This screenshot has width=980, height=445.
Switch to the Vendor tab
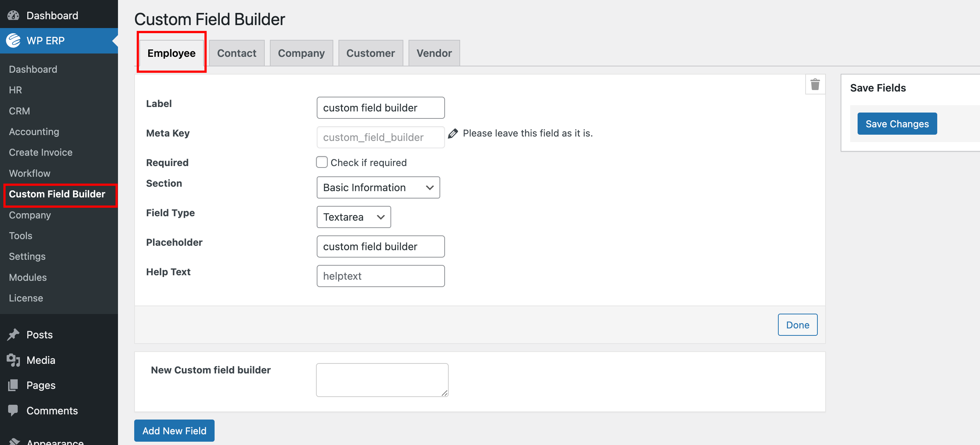tap(434, 53)
